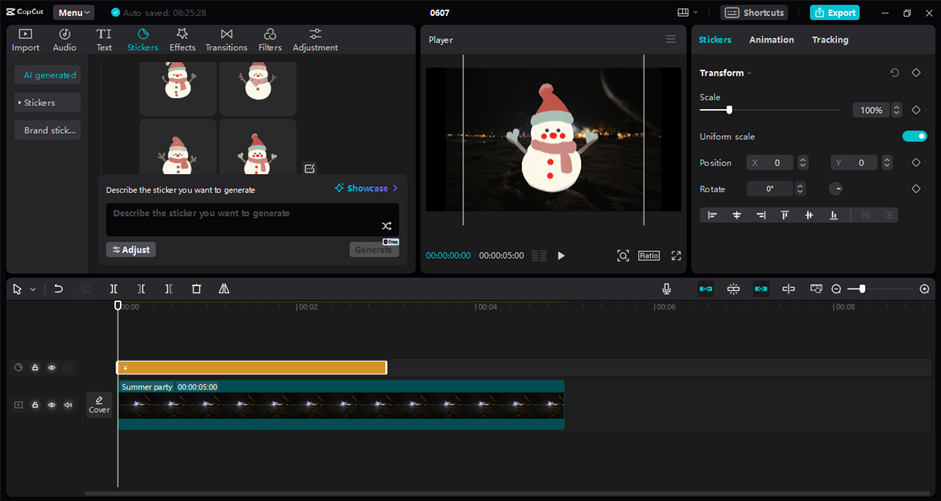Toggle main track magnet
The height and width of the screenshot is (501, 941).
click(x=706, y=289)
